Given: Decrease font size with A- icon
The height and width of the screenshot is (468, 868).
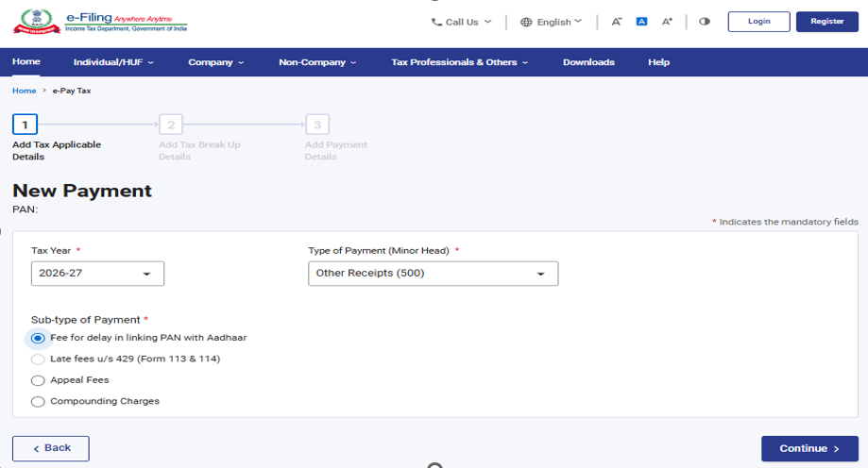Looking at the screenshot, I should pyautogui.click(x=616, y=22).
